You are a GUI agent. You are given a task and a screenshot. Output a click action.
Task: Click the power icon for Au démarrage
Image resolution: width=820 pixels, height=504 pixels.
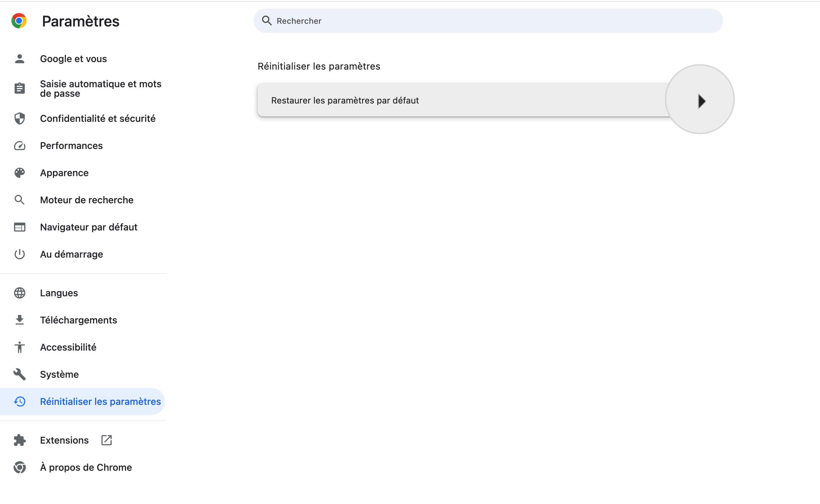20,254
